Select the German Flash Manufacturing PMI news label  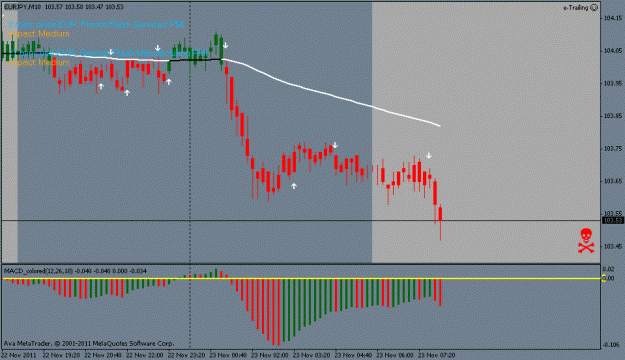[x=108, y=53]
